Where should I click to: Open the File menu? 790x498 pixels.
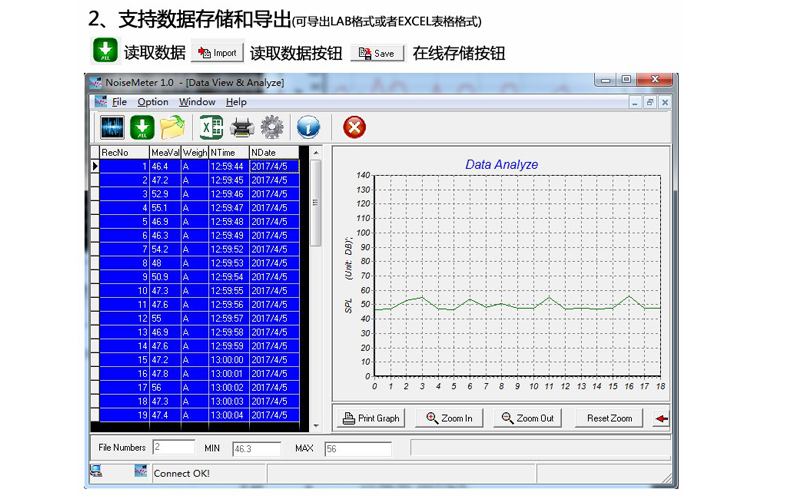(x=119, y=102)
